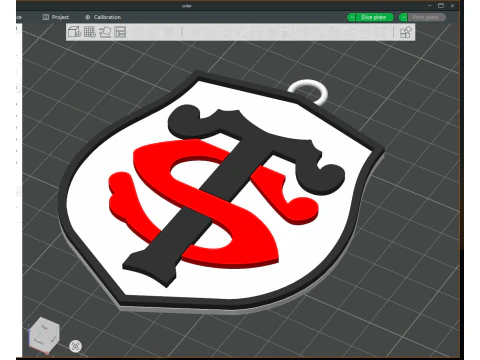This screenshot has width=480, height=360.
Task: Switch to the Project tab
Action: [56, 17]
